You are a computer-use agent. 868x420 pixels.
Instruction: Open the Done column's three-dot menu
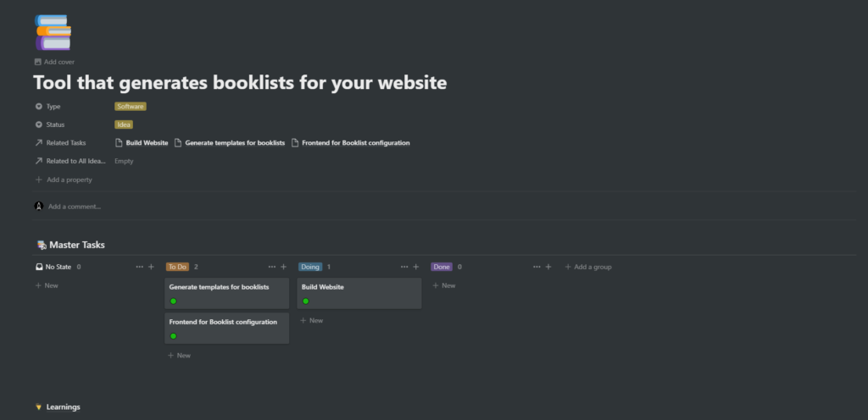coord(537,267)
